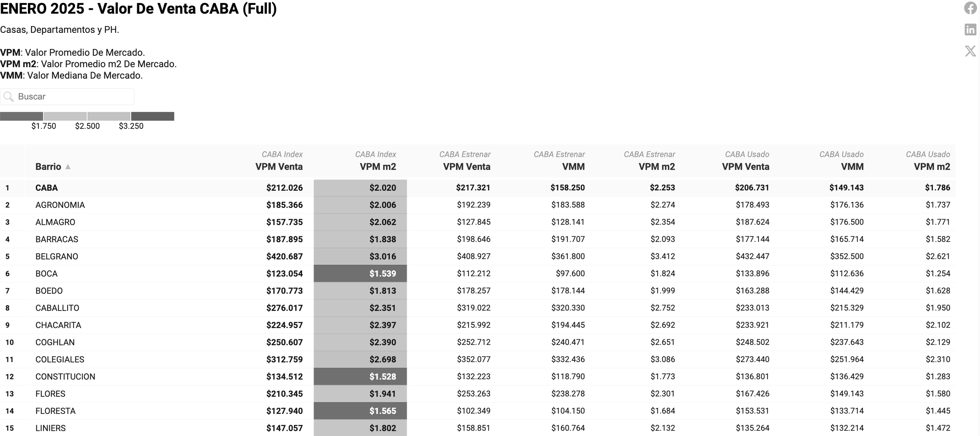Click BOCA's highlighted $1.539 VPM m2 cell
The width and height of the screenshot is (980, 436).
[x=361, y=274]
